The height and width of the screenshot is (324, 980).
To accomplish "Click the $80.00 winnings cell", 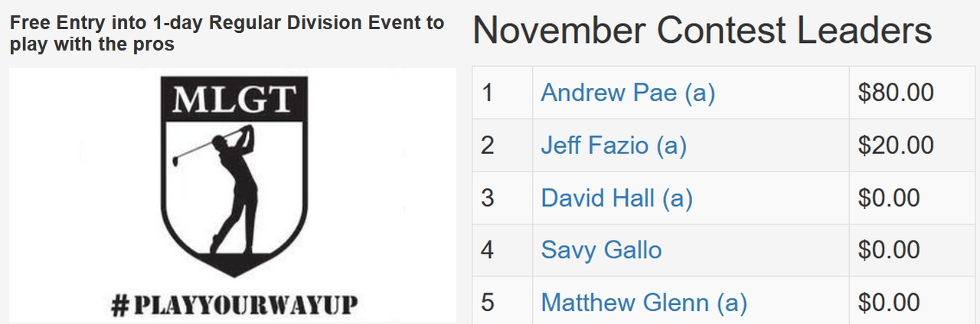I will click(x=896, y=93).
